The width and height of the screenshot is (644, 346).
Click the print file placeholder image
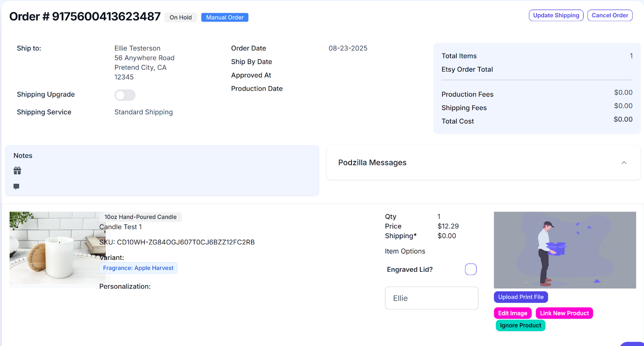[x=565, y=250]
